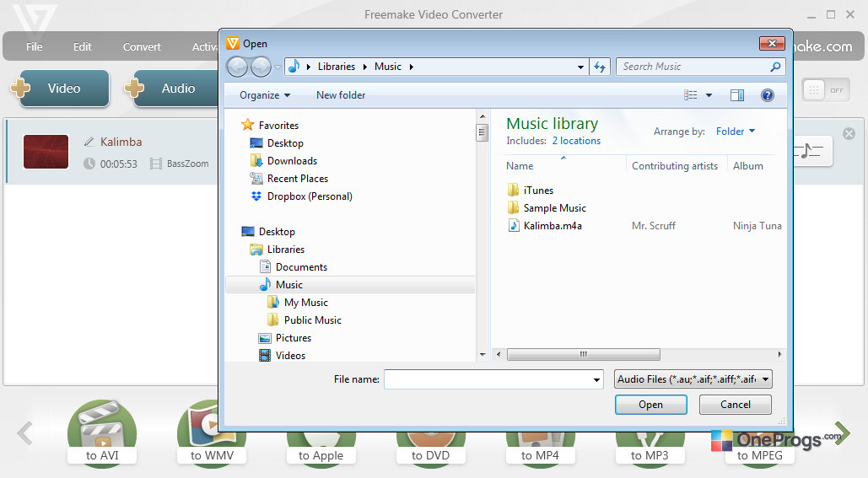The width and height of the screenshot is (868, 478).
Task: Close the Open dialog with red X
Action: [x=772, y=43]
